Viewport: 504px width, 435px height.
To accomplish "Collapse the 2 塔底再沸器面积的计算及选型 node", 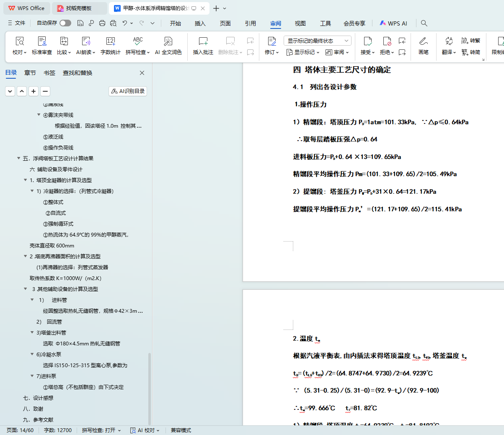I will (26, 256).
